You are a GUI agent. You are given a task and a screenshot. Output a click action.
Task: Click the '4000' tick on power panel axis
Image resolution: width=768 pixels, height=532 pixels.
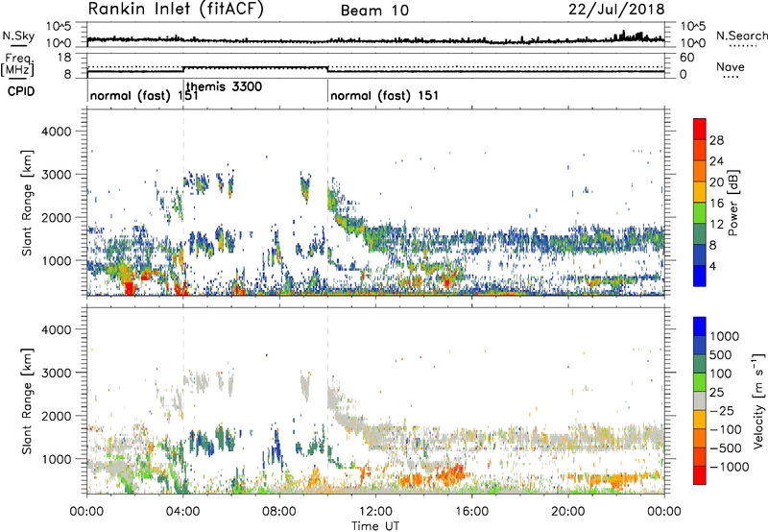click(x=56, y=132)
